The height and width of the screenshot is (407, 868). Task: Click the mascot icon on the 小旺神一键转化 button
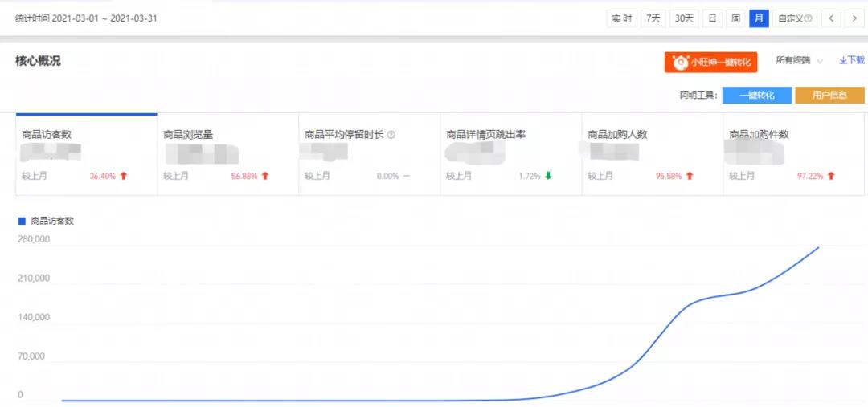coord(681,62)
